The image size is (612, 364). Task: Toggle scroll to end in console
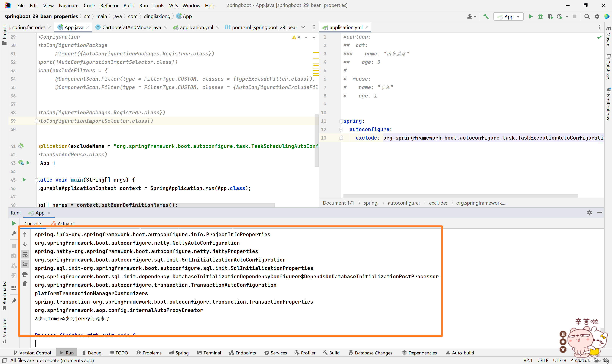click(25, 264)
